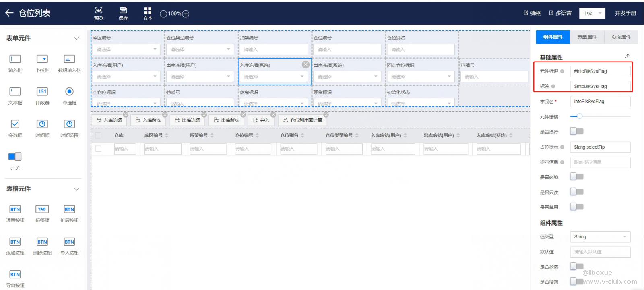Collapse the 表单元件 section

[76, 39]
